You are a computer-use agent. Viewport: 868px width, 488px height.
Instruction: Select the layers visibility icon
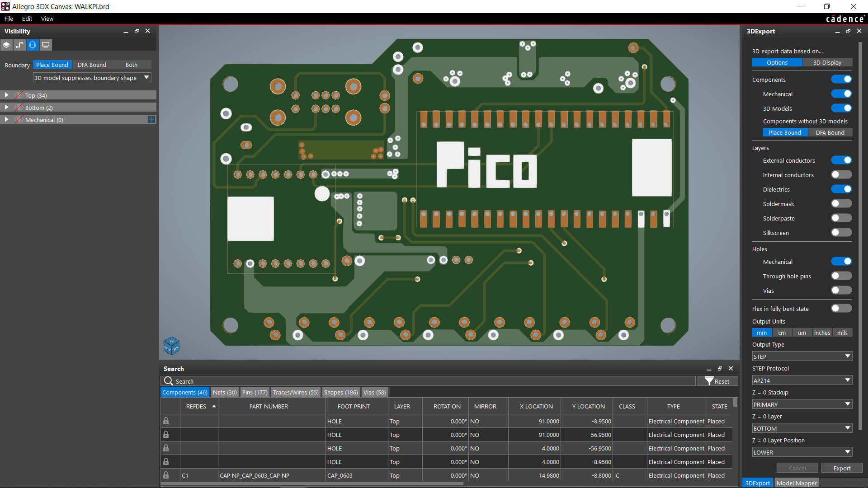pos(6,45)
